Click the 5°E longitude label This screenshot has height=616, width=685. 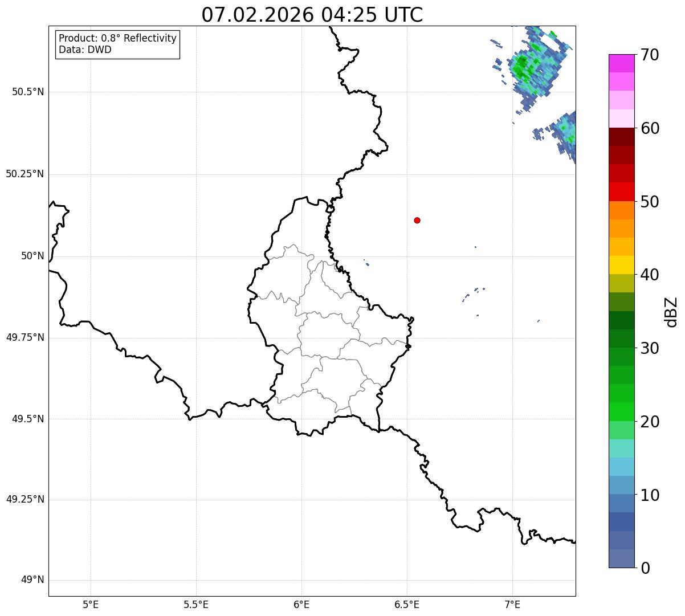91,604
